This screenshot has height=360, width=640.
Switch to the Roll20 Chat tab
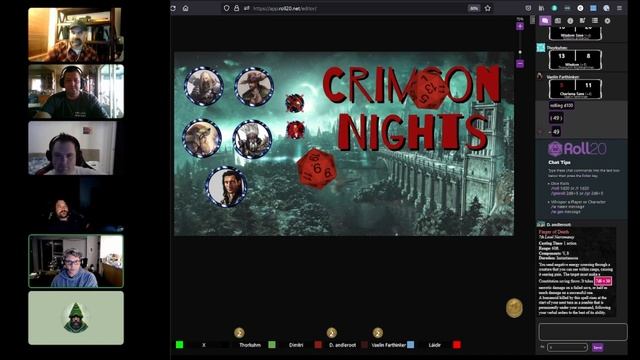pyautogui.click(x=545, y=21)
